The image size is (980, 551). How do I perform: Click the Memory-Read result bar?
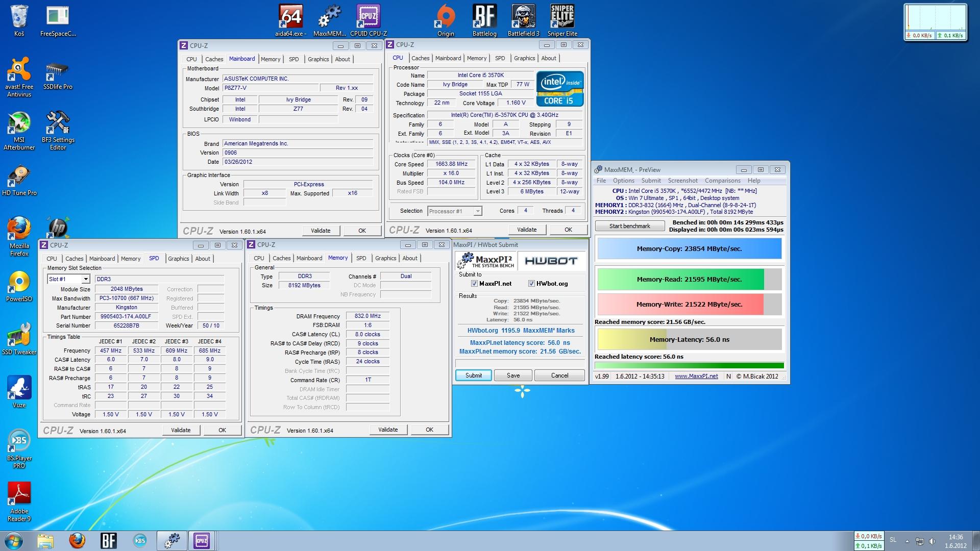point(689,280)
